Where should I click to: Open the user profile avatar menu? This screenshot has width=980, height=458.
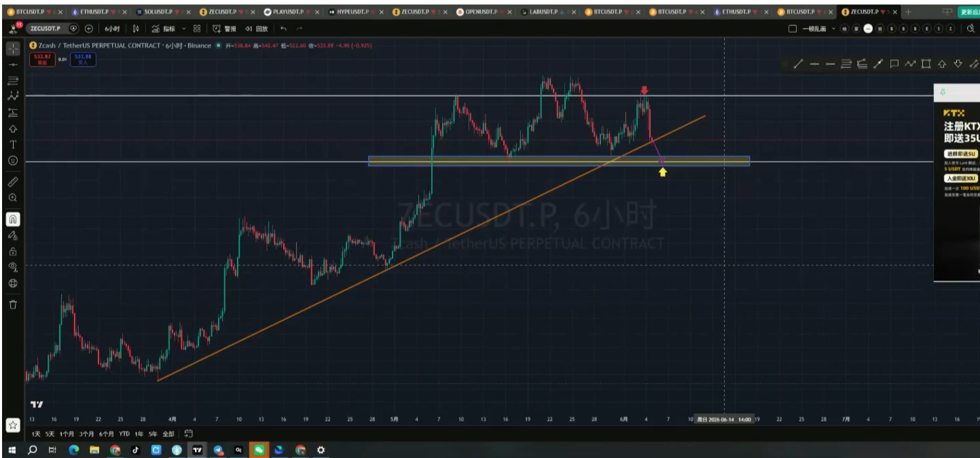pyautogui.click(x=12, y=29)
